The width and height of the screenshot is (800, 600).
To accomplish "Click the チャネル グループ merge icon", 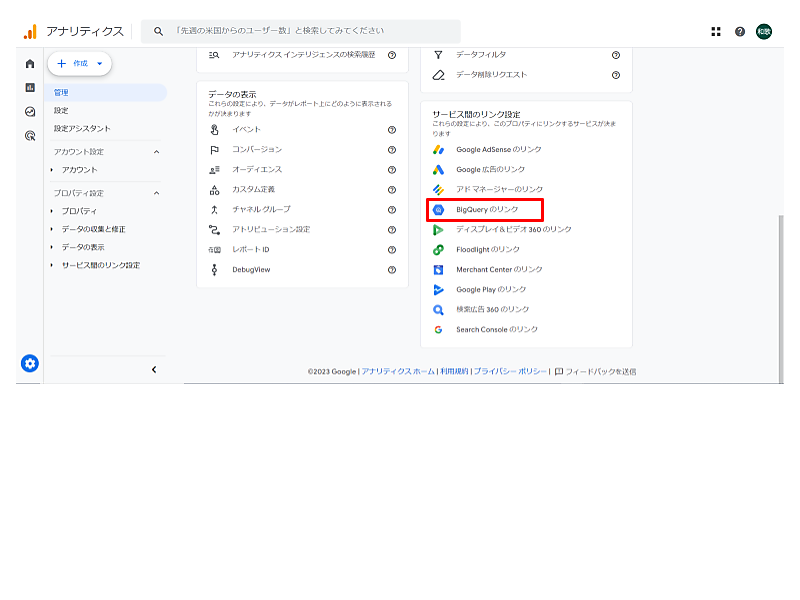I will [214, 210].
